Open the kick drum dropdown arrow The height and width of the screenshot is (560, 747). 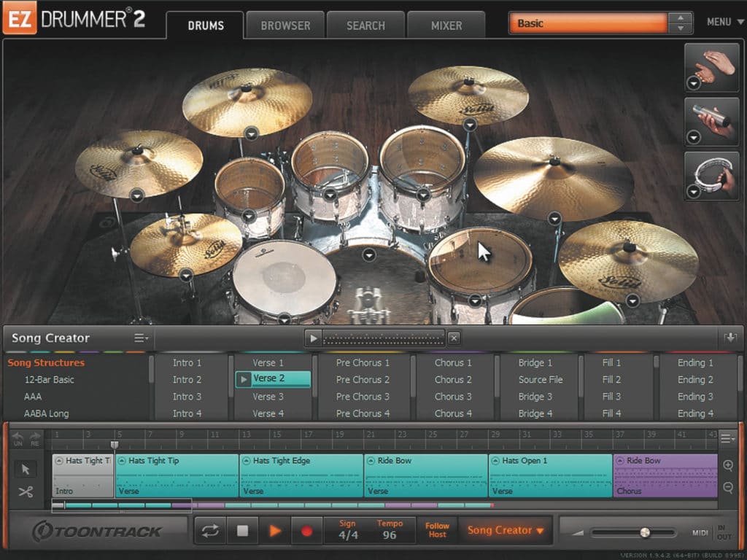tap(368, 255)
